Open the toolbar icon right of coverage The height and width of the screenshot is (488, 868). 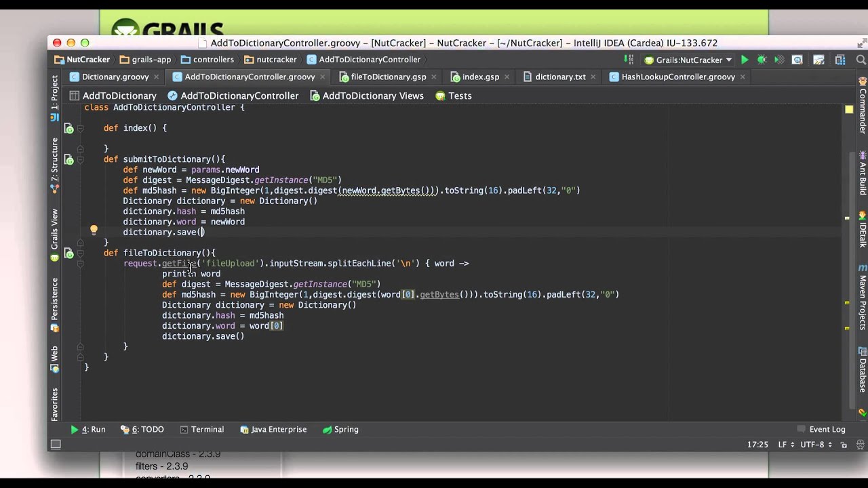tap(797, 60)
